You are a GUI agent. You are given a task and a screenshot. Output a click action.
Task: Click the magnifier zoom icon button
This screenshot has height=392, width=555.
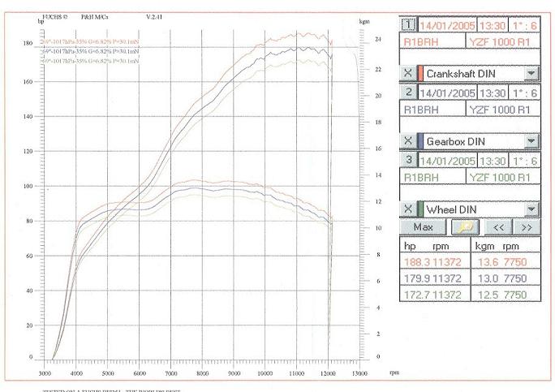tap(465, 227)
